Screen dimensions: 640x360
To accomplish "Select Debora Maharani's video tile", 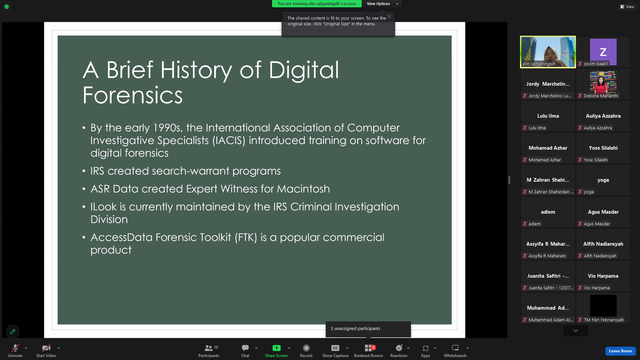I will pos(603,84).
